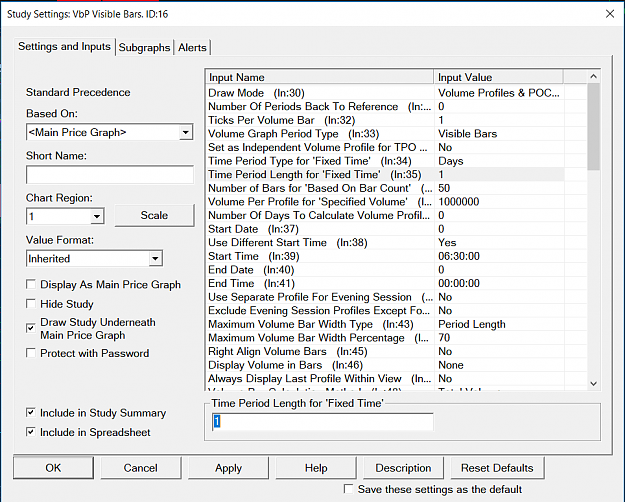The height and width of the screenshot is (502, 625).
Task: Click the Days input value
Action: click(451, 161)
